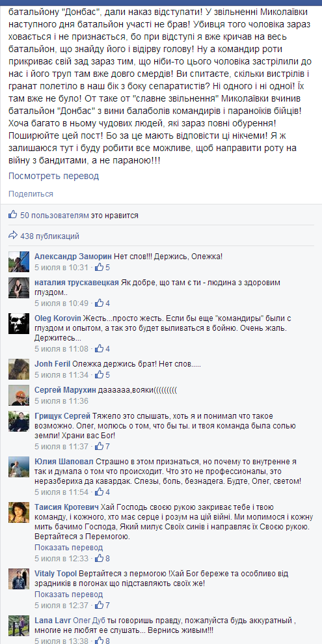Screen dimensions: 322x644
Task: Click like icon on Александр Заморин's comment
Action: pyautogui.click(x=99, y=268)
